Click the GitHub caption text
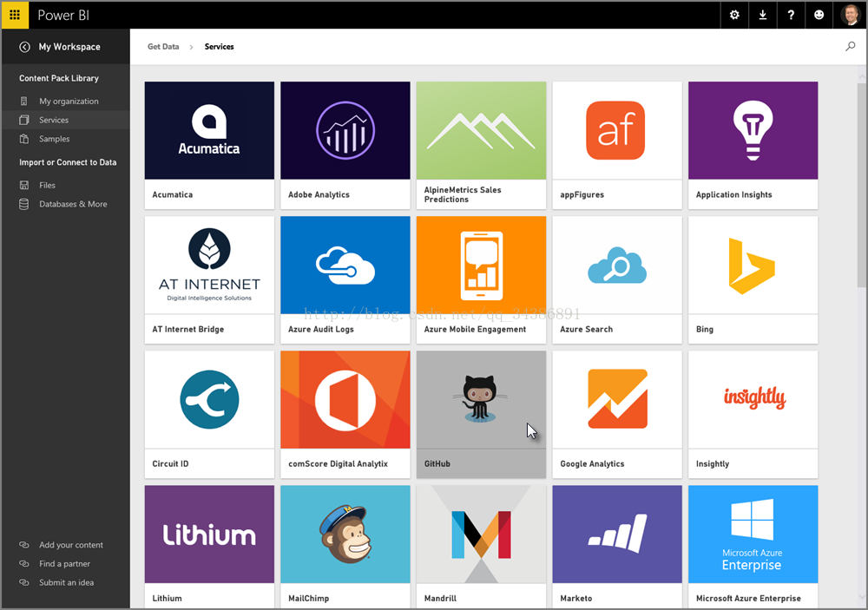This screenshot has width=868, height=610. (437, 464)
